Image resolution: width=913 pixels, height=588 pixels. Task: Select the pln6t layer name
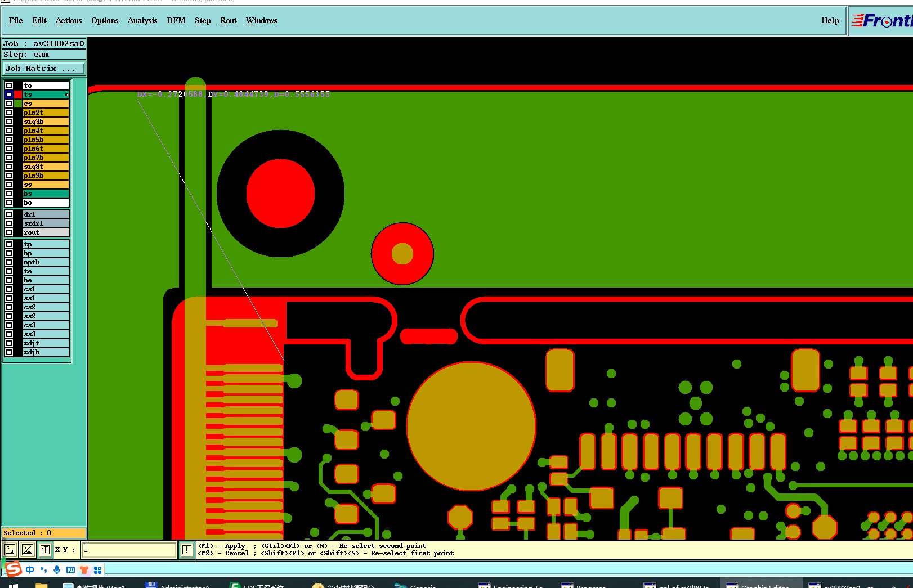click(x=46, y=149)
